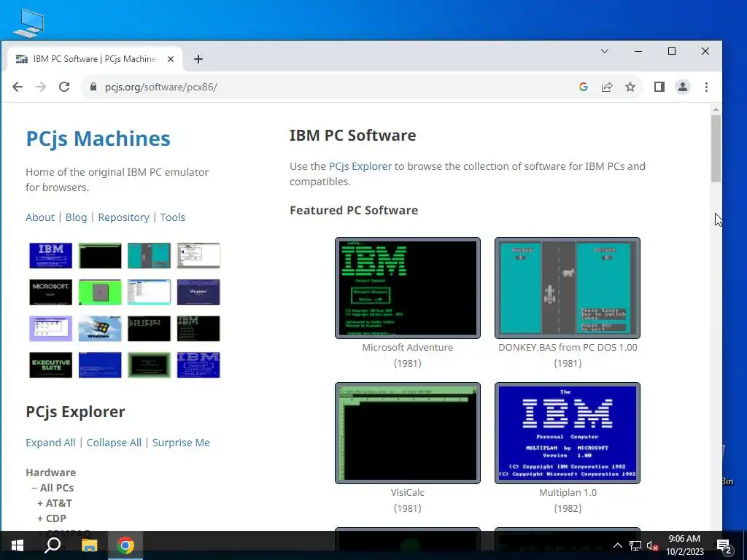Open the DONKEY.BAS featured screenshot
Viewport: 747px width, 560px height.
point(568,288)
